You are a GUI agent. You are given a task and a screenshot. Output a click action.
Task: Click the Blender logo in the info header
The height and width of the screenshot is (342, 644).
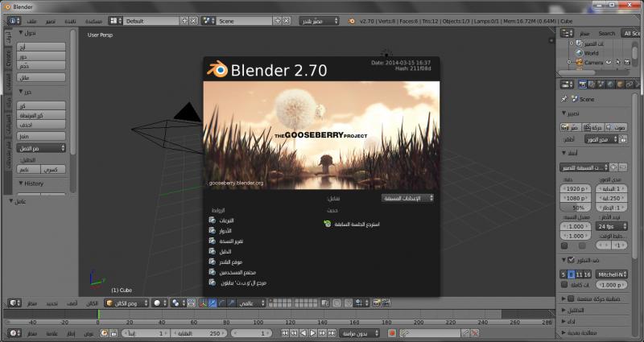click(352, 21)
